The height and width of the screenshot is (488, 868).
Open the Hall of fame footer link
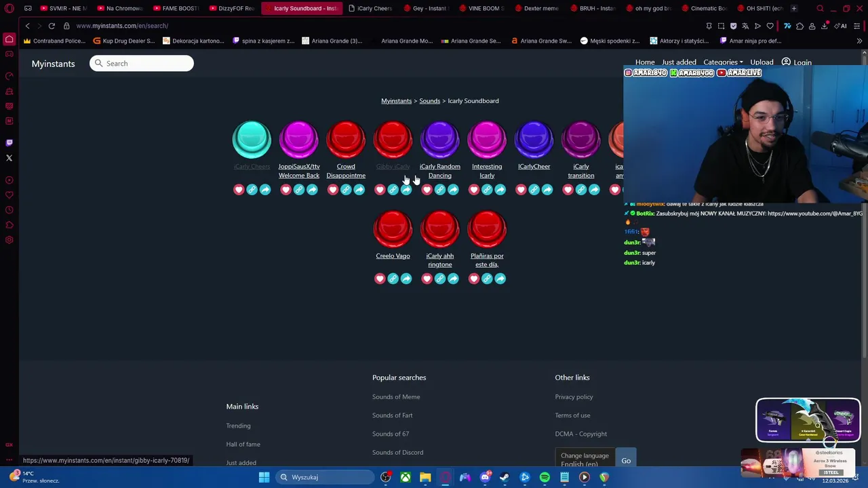pos(243,444)
